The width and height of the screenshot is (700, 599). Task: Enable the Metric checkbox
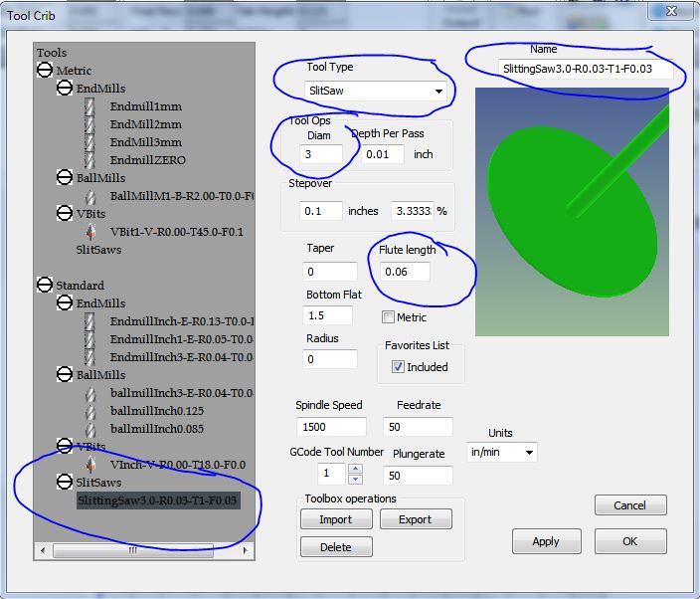[x=389, y=317]
